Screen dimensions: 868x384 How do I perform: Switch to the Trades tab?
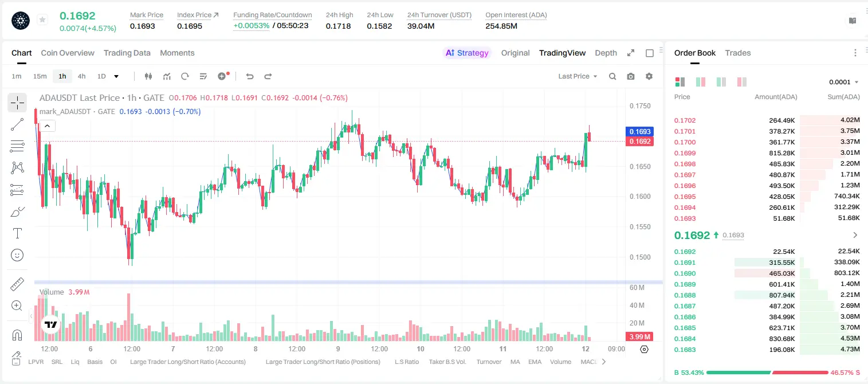pos(737,53)
